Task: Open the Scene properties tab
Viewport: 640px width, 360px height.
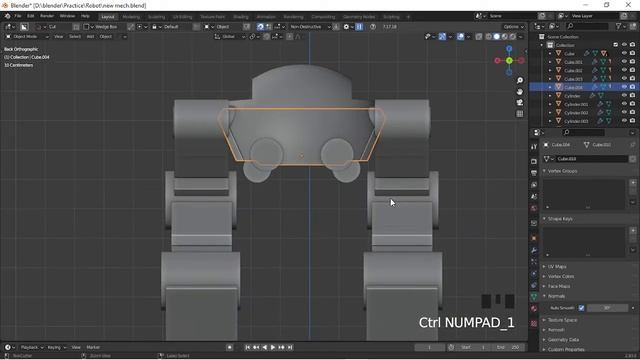Action: click(534, 196)
